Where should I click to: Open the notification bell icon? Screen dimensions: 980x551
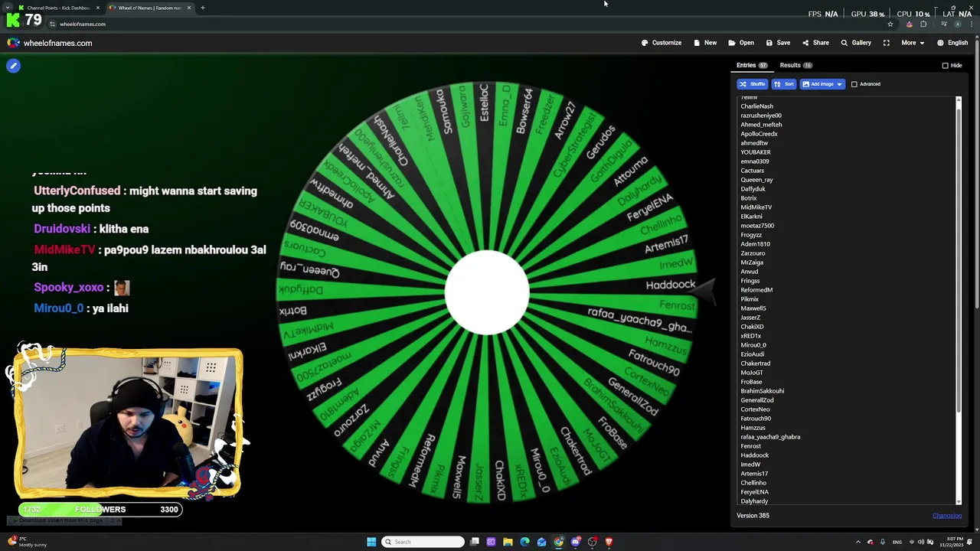pos(971,542)
